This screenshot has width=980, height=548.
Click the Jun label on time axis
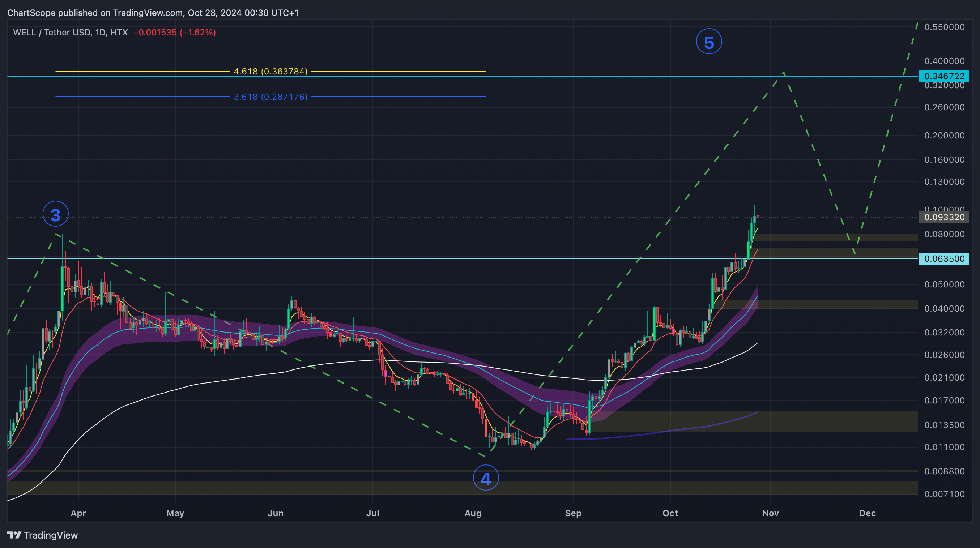pyautogui.click(x=276, y=513)
